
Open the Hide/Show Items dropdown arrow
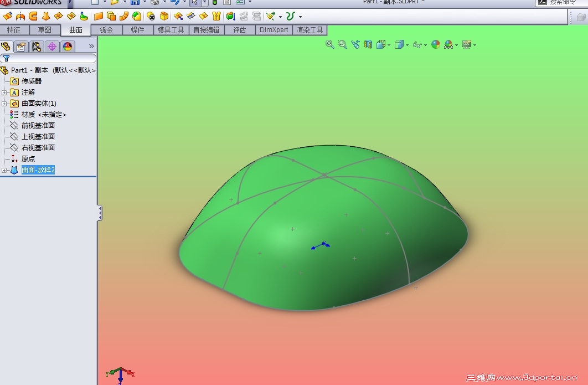pos(425,45)
